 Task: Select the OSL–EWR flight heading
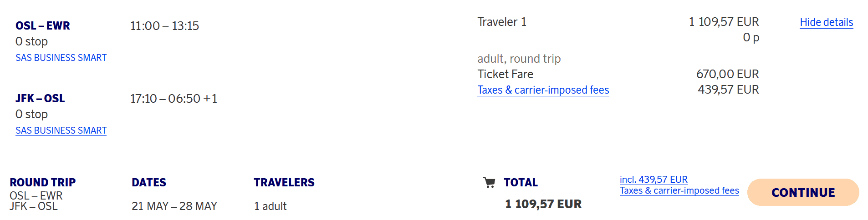(43, 26)
